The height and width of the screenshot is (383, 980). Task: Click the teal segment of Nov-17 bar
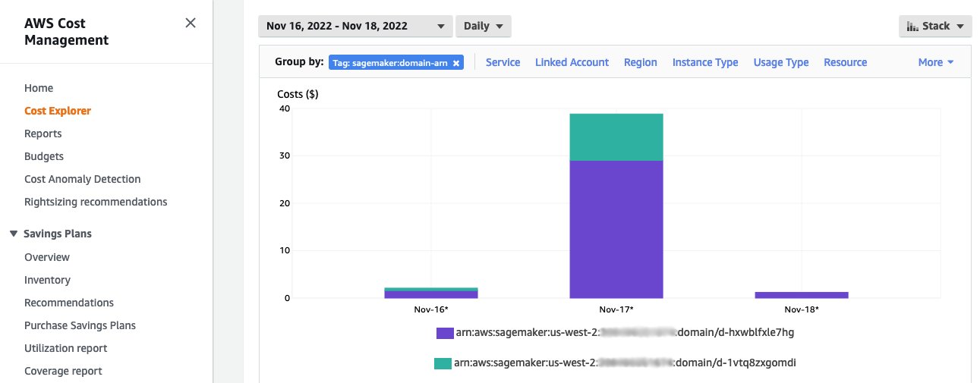click(616, 137)
